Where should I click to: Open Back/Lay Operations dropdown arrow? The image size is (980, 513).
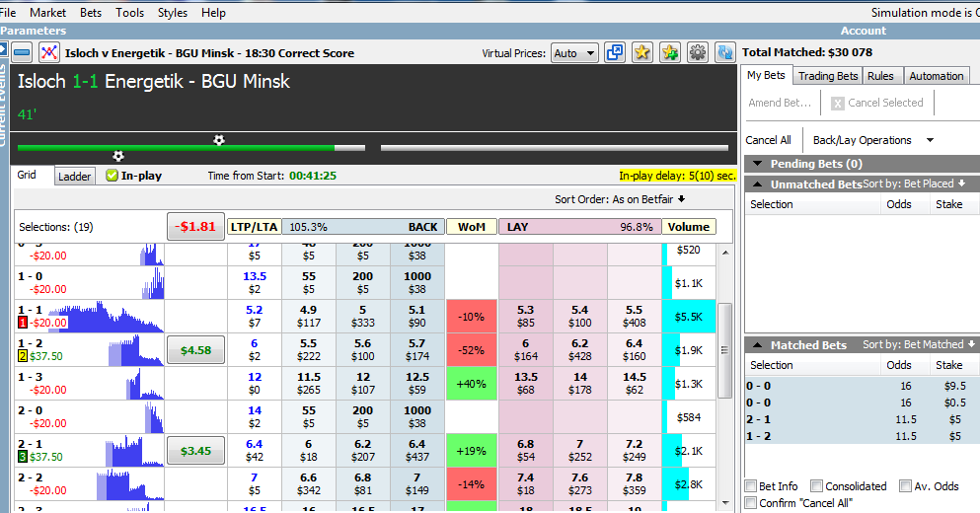(930, 140)
